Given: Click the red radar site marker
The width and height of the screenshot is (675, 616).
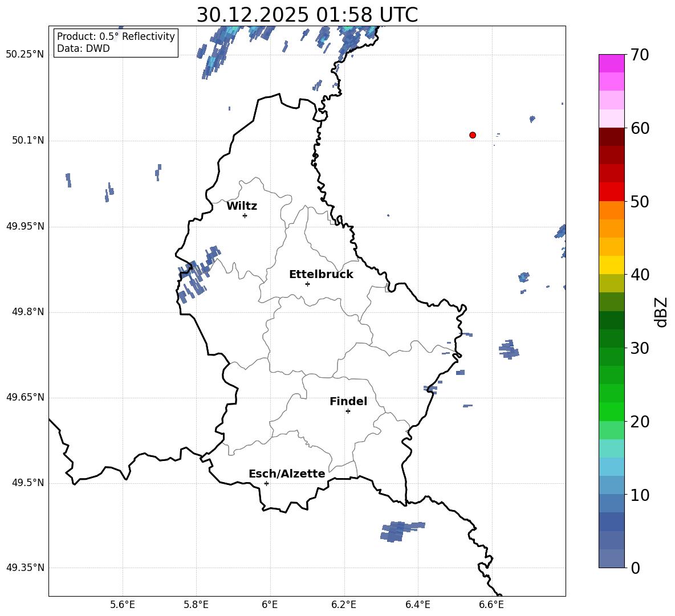Looking at the screenshot, I should coord(473,135).
